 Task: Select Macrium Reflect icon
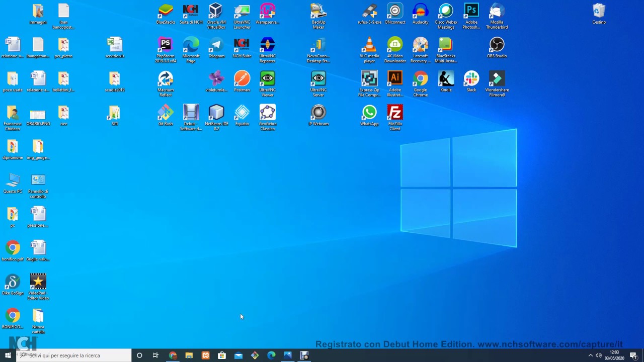[166, 83]
